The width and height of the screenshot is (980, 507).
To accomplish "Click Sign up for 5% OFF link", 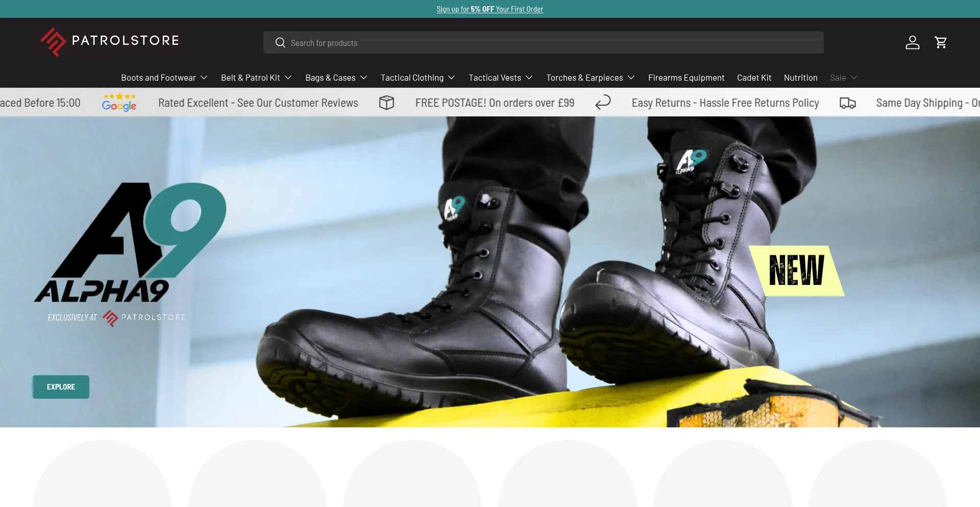I will [x=489, y=9].
